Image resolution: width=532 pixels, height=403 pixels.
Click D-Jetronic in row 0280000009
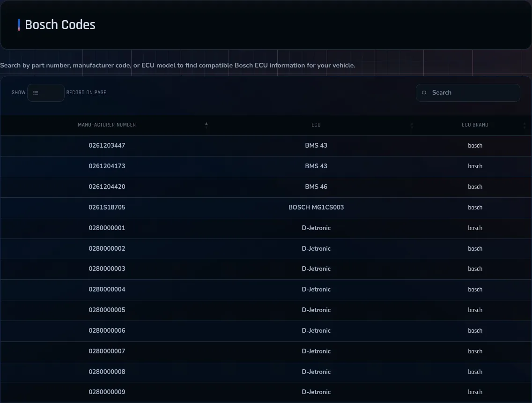pyautogui.click(x=316, y=392)
